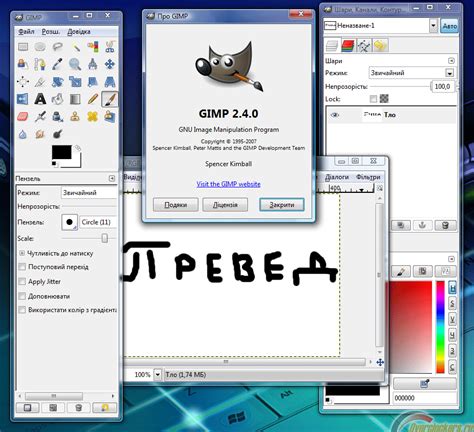Select the Select by Color tool

pos(93,47)
